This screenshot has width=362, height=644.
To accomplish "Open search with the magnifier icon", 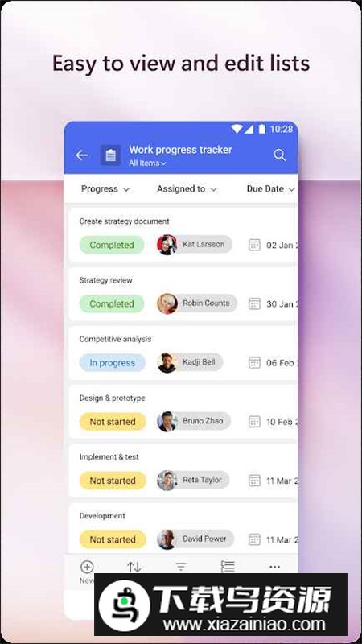I will (279, 155).
